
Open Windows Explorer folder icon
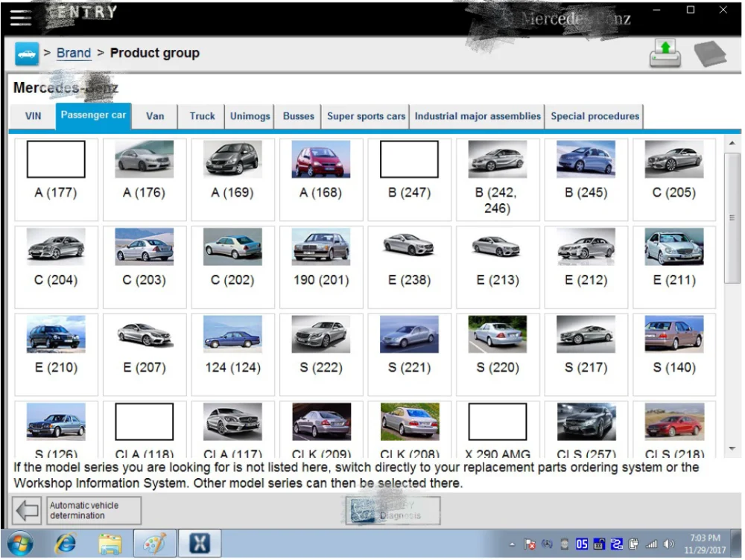click(x=110, y=544)
